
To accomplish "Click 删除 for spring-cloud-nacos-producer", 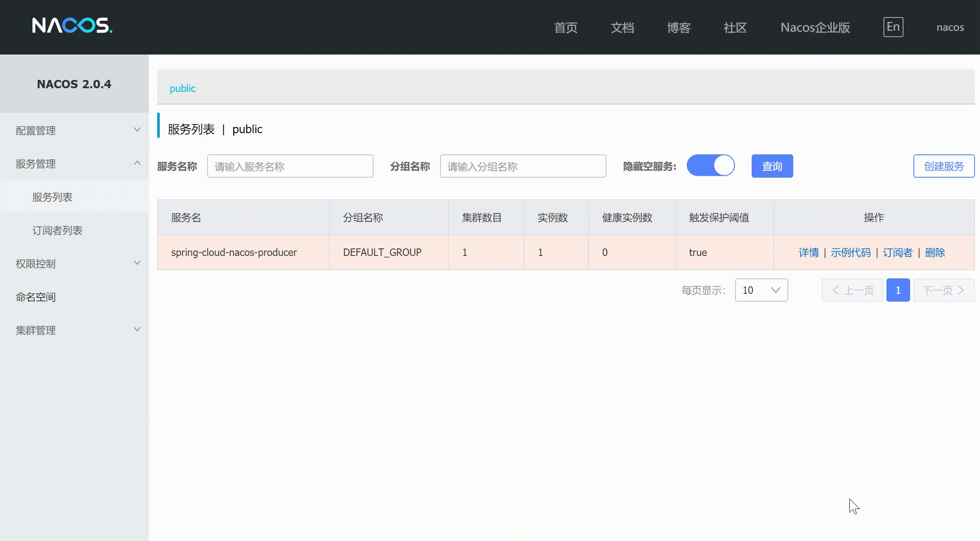I will click(935, 252).
